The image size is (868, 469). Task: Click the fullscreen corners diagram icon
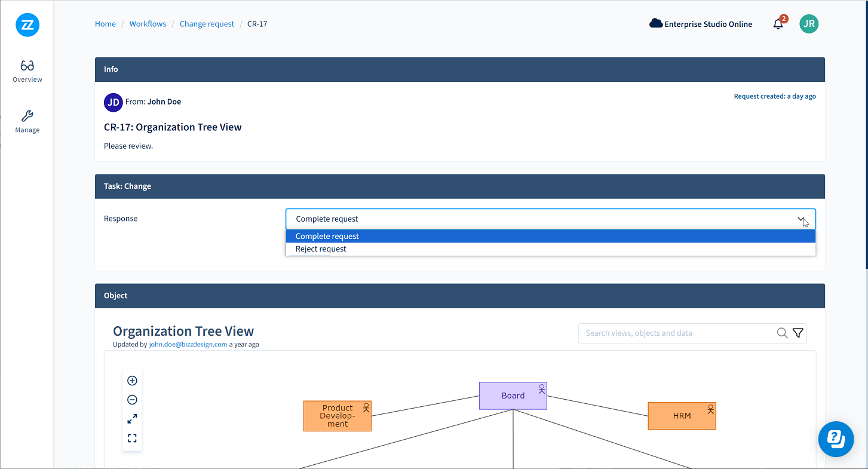(133, 438)
